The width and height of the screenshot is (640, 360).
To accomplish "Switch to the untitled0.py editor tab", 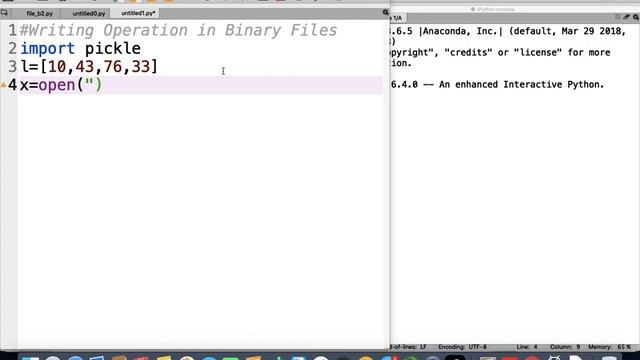I will tap(89, 13).
